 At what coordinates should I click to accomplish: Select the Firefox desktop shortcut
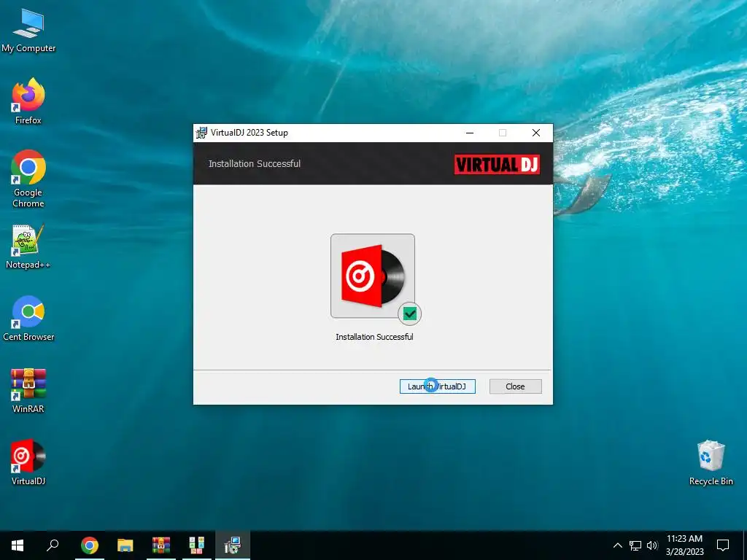pyautogui.click(x=28, y=101)
